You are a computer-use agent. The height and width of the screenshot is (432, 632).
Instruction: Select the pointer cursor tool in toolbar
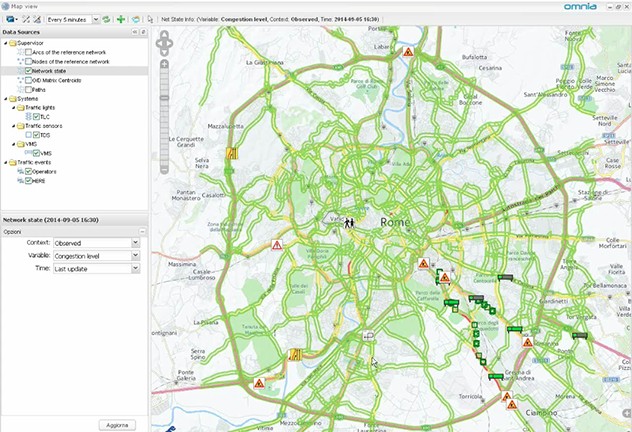150,19
